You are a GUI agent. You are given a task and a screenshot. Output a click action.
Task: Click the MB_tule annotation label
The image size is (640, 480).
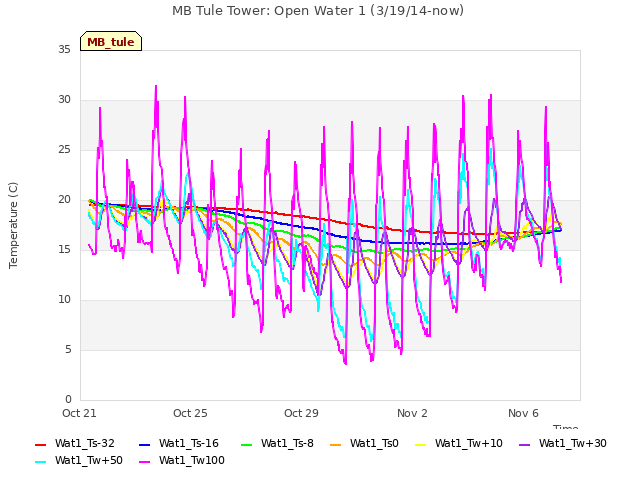(x=111, y=41)
